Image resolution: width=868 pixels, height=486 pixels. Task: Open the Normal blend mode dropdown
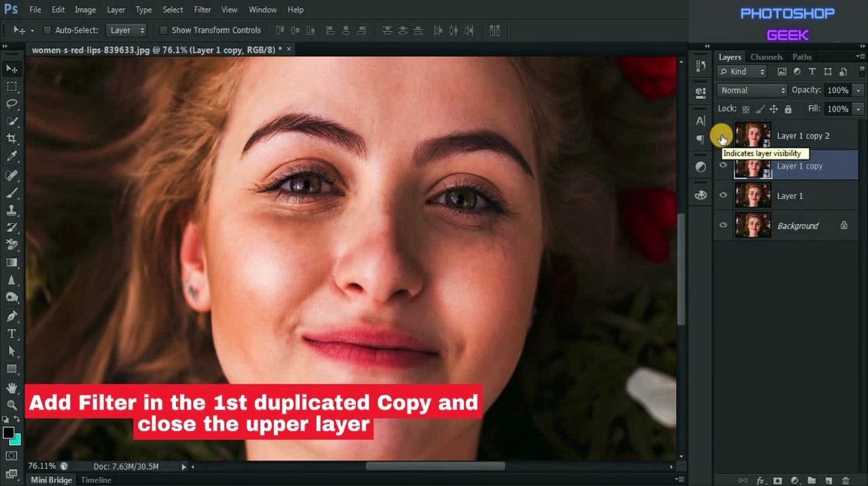click(752, 90)
